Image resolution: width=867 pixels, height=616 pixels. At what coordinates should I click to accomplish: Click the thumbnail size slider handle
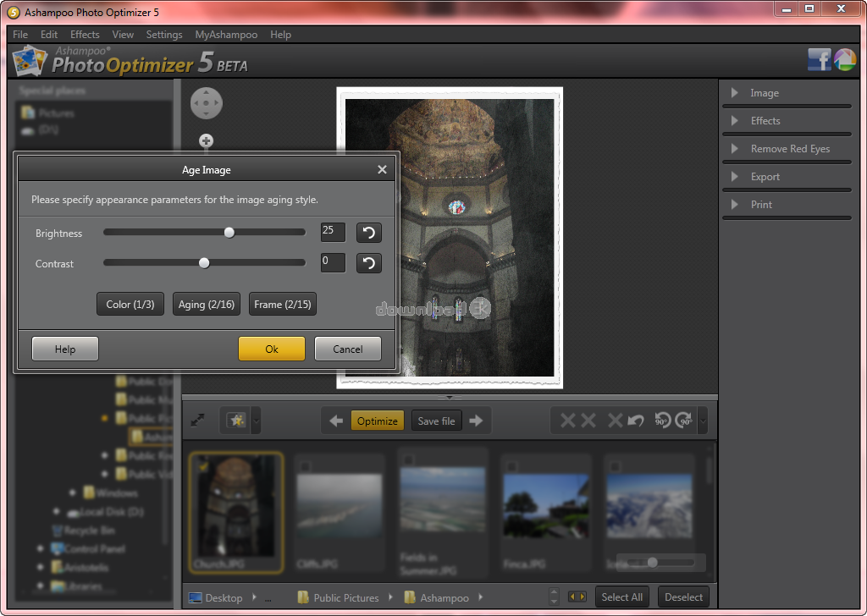tap(653, 563)
